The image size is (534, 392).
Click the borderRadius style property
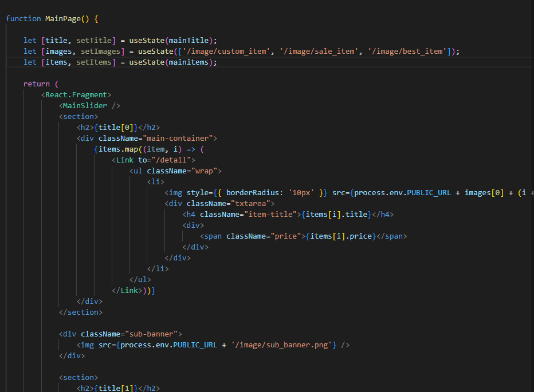252,193
